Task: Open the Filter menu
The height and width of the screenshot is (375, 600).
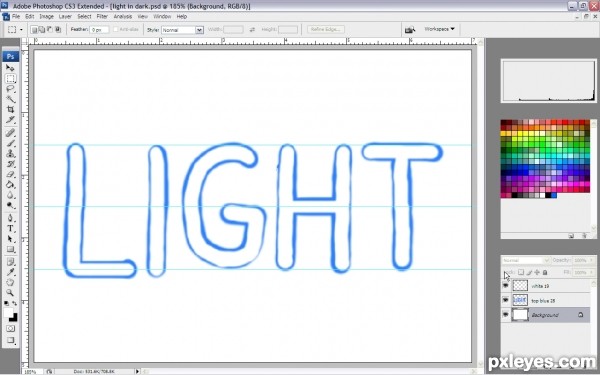Action: [x=102, y=16]
